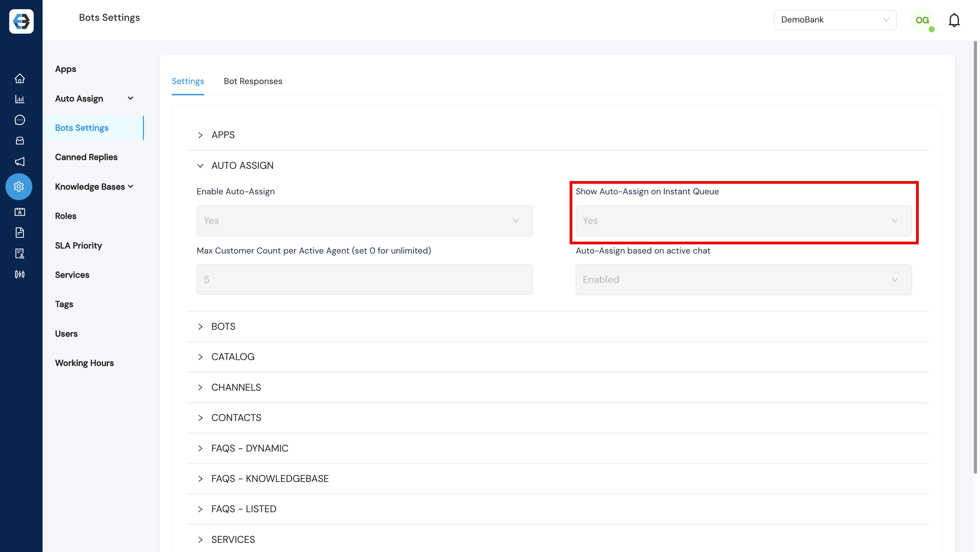Click the Max Customer Count input field
This screenshot has height=552, width=980.
tap(364, 280)
